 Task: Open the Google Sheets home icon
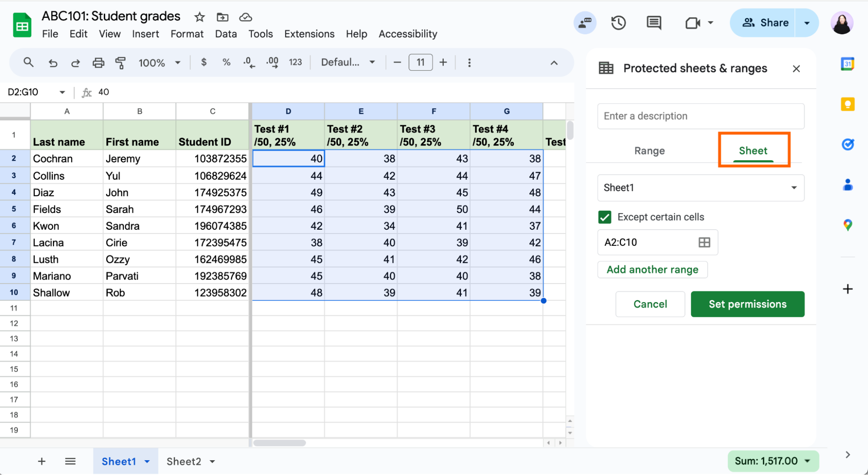(22, 25)
